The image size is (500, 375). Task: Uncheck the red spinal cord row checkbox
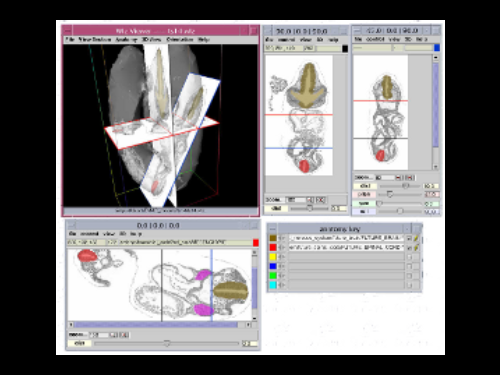coord(409,248)
